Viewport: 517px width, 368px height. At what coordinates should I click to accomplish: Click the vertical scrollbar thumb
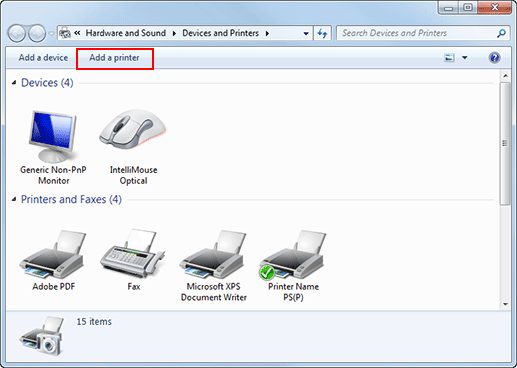[x=505, y=143]
